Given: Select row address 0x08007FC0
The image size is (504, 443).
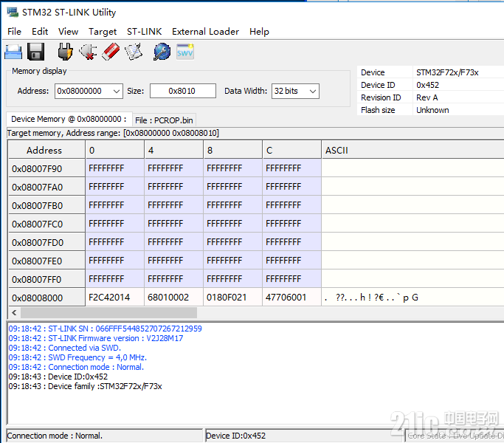Looking at the screenshot, I should click(x=46, y=224).
